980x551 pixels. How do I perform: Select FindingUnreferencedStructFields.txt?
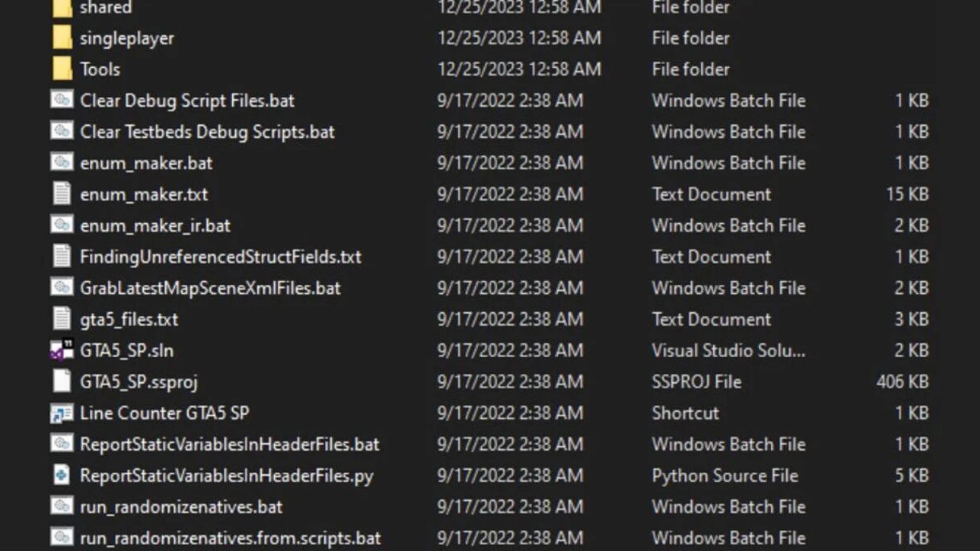(221, 257)
